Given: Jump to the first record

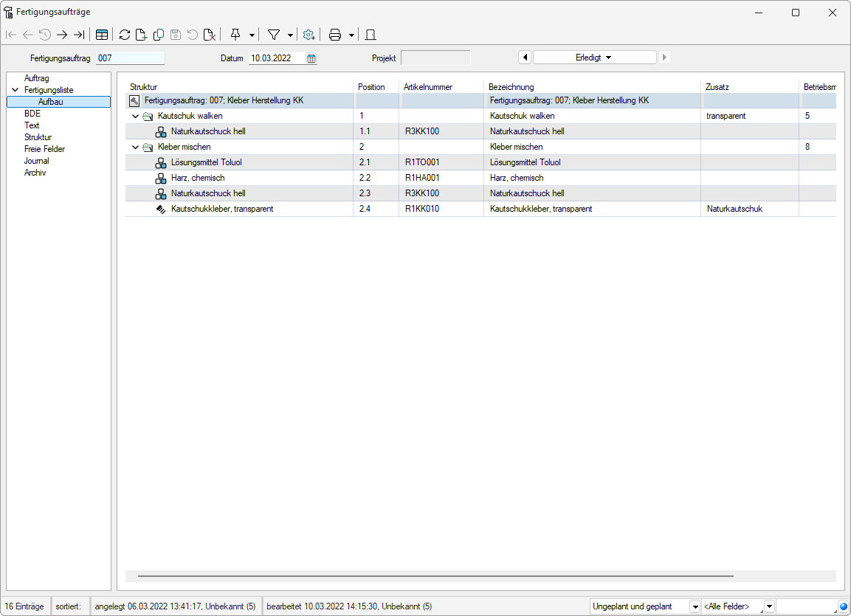Looking at the screenshot, I should coord(11,35).
